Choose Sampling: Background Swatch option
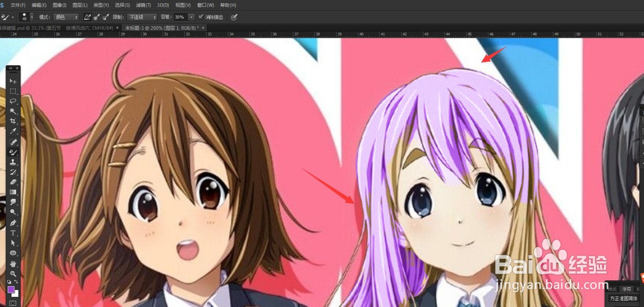 (x=106, y=17)
